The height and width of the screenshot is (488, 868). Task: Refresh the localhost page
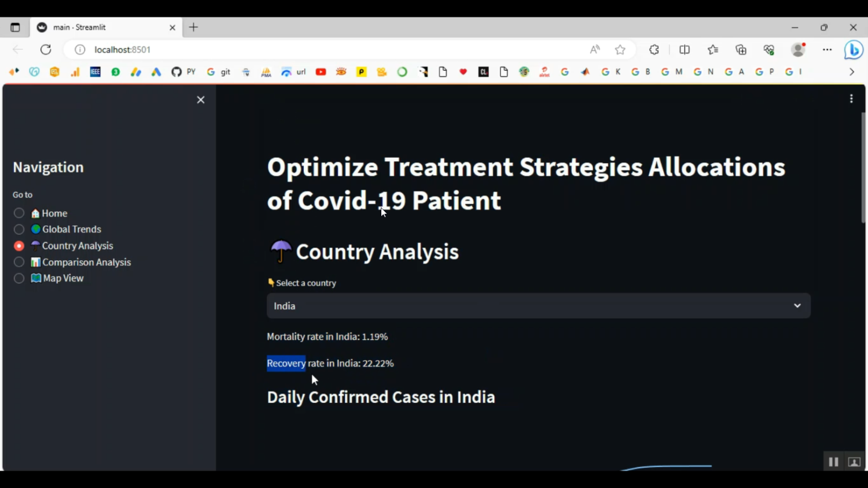[46, 50]
